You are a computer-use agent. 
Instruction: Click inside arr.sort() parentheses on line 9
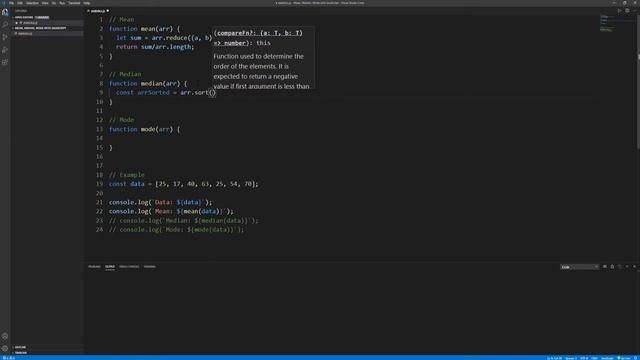pos(212,93)
